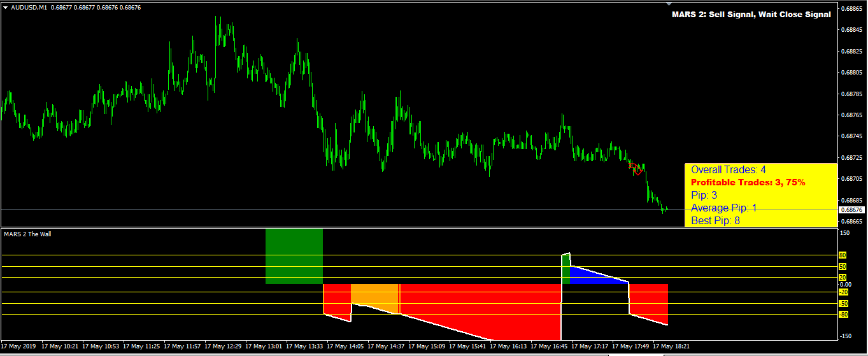Screen dimensions: 868x356
Task: Click the 0.68685 price scale label
Action: click(x=852, y=200)
